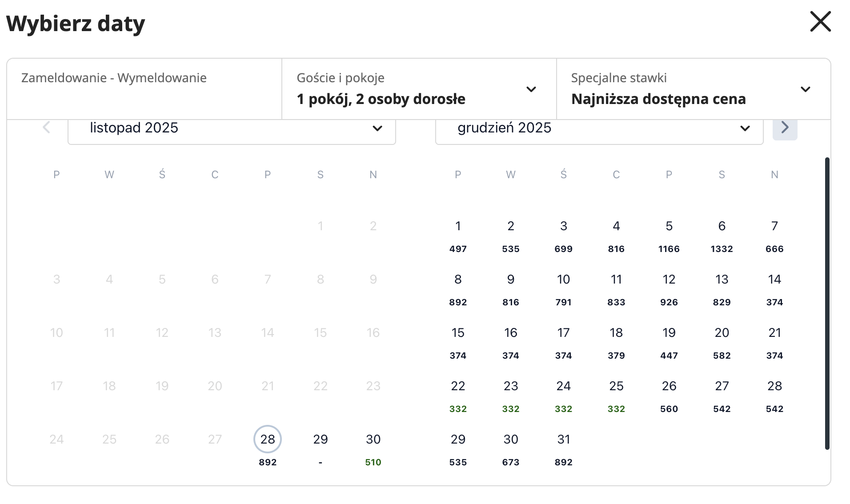Viewport: 850px width, 504px height.
Task: Expand the Goście i pokoje selector
Action: tap(419, 89)
